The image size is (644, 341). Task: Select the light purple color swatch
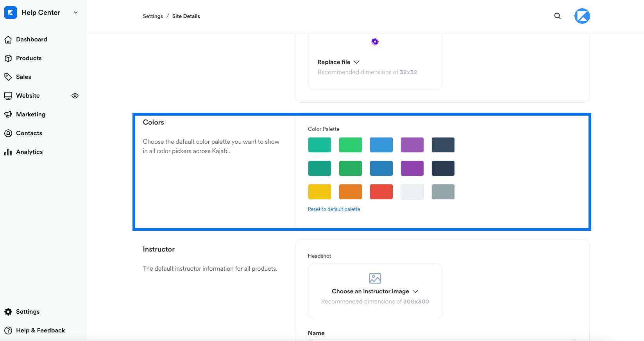412,145
